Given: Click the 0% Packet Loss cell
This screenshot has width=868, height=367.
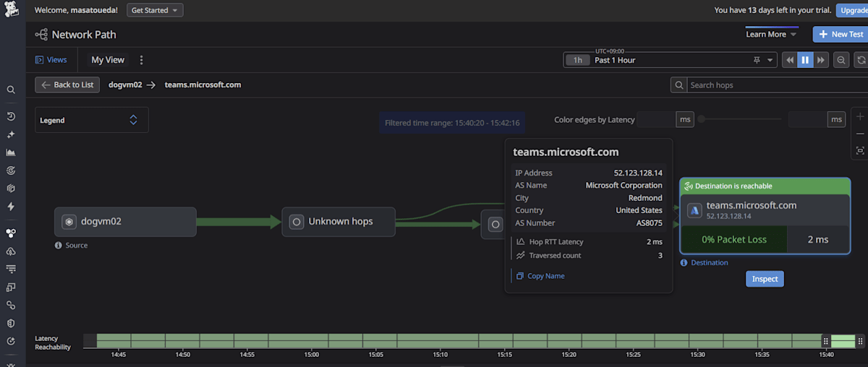Looking at the screenshot, I should click(733, 239).
